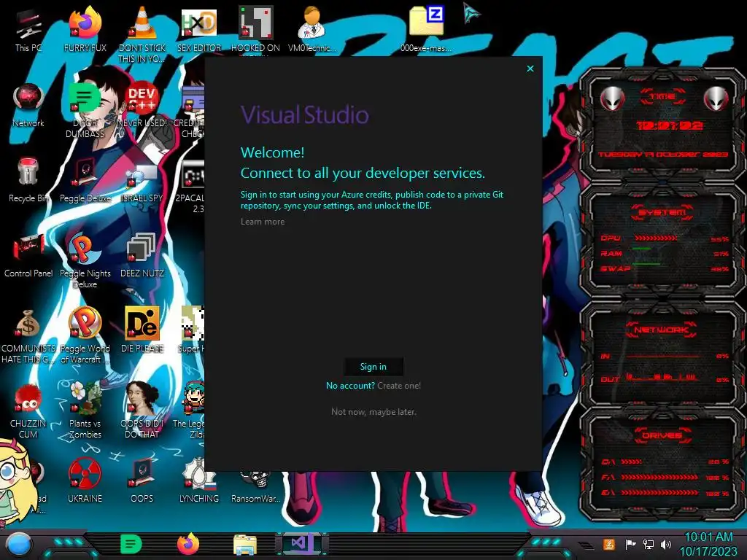The width and height of the screenshot is (747, 560).
Task: Open the OOPS DID I DO THAT portrait icon
Action: [142, 411]
